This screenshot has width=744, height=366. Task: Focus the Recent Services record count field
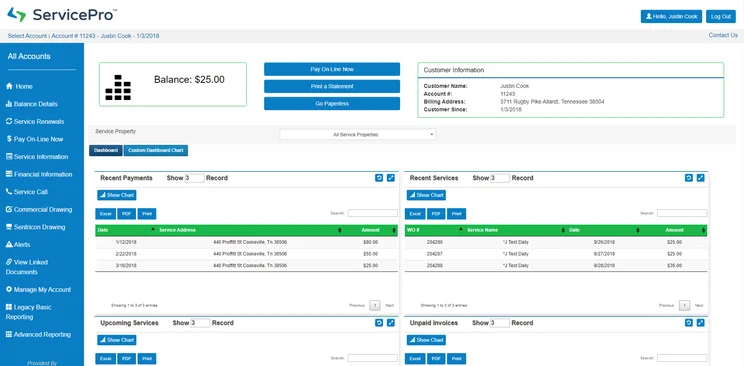point(500,178)
